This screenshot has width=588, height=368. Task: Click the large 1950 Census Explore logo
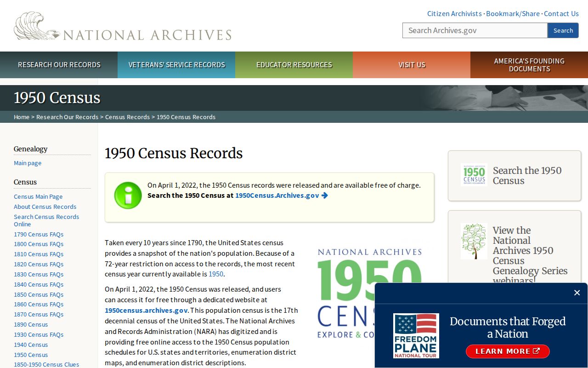[370, 293]
